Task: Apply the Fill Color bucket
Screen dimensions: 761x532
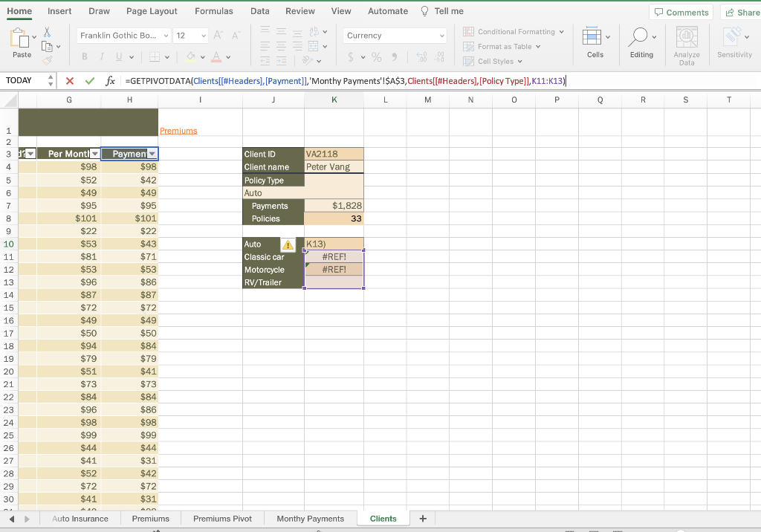Action: coord(191,56)
